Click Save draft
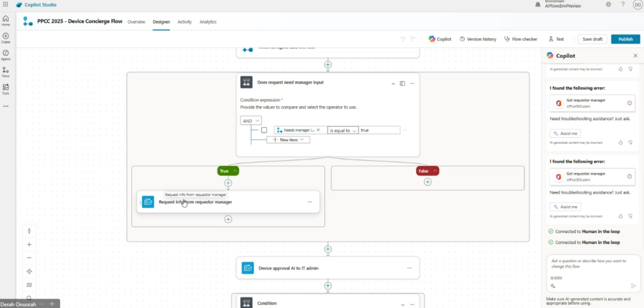644x308 pixels. (x=592, y=39)
